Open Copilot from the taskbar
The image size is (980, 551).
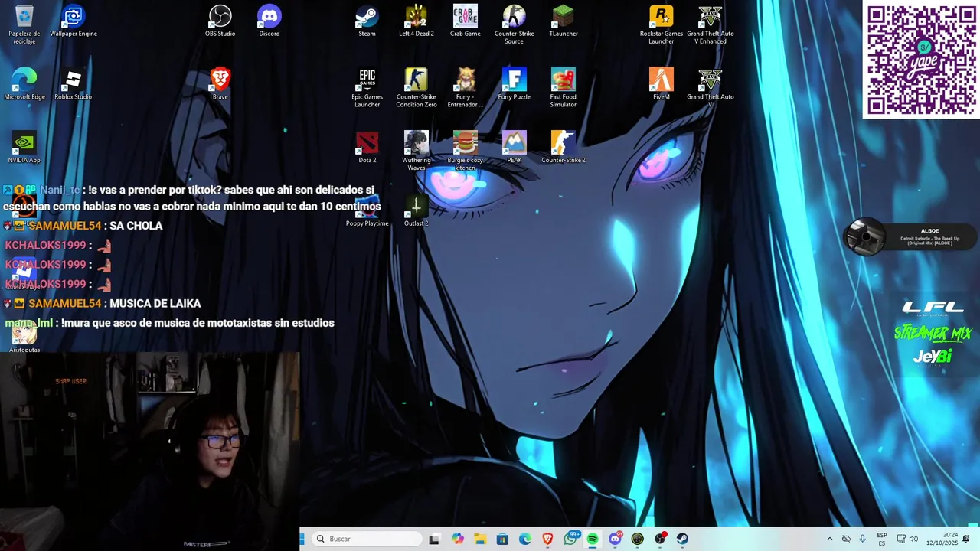pyautogui.click(x=458, y=539)
